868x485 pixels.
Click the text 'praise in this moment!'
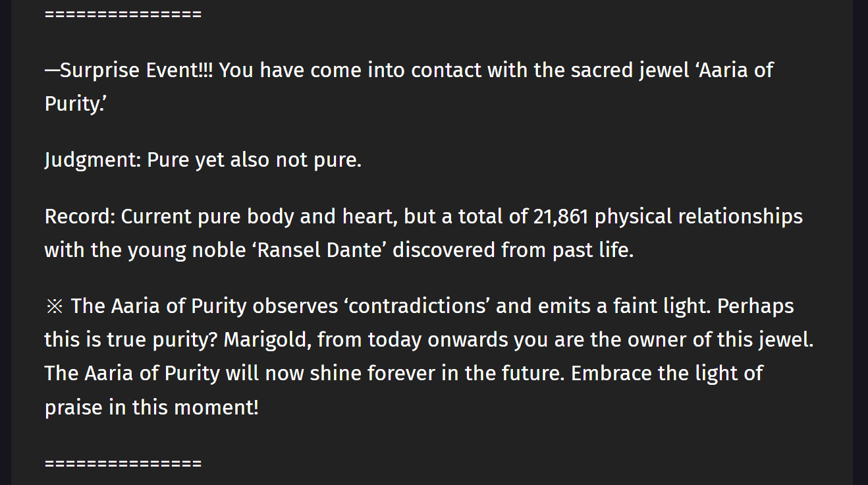click(x=151, y=407)
